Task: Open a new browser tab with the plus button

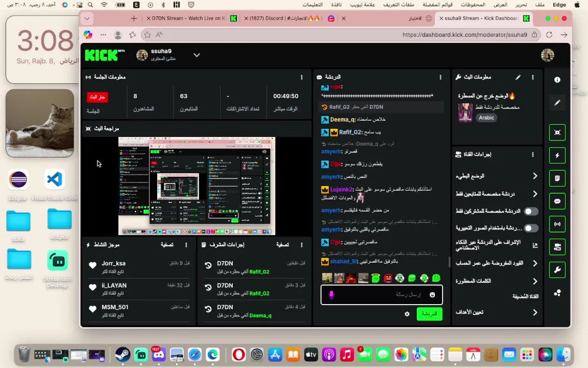Action: 134,18
